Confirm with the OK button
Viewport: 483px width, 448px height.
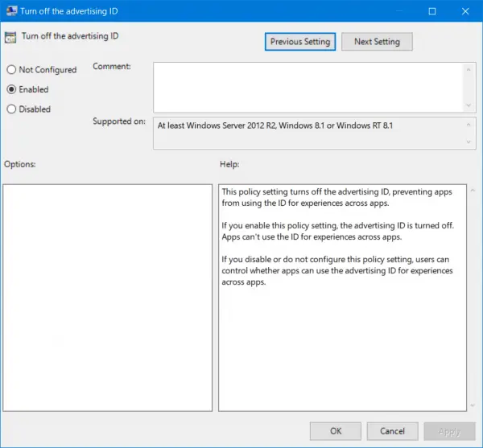336,431
